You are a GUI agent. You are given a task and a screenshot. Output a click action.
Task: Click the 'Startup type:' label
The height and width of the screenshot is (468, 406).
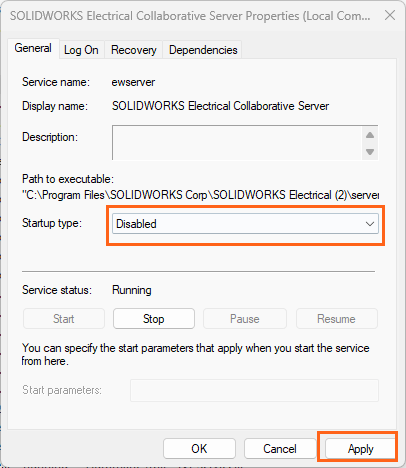point(52,223)
